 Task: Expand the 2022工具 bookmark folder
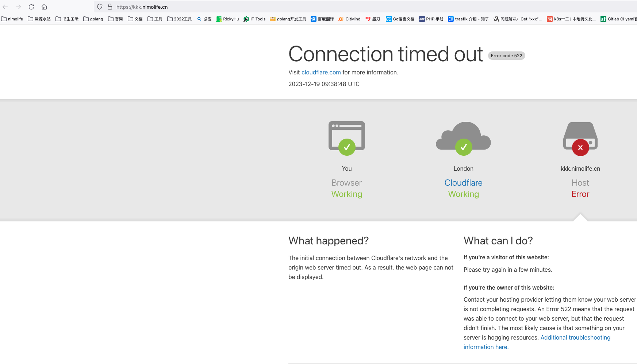coord(180,19)
